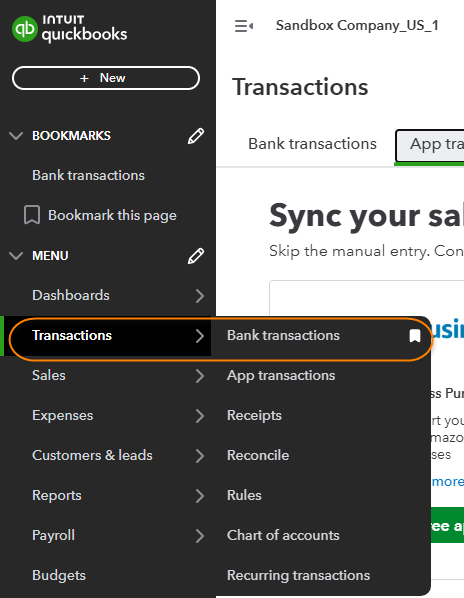This screenshot has height=598, width=464.
Task: Expand the Reports submenu arrow
Action: click(x=200, y=496)
